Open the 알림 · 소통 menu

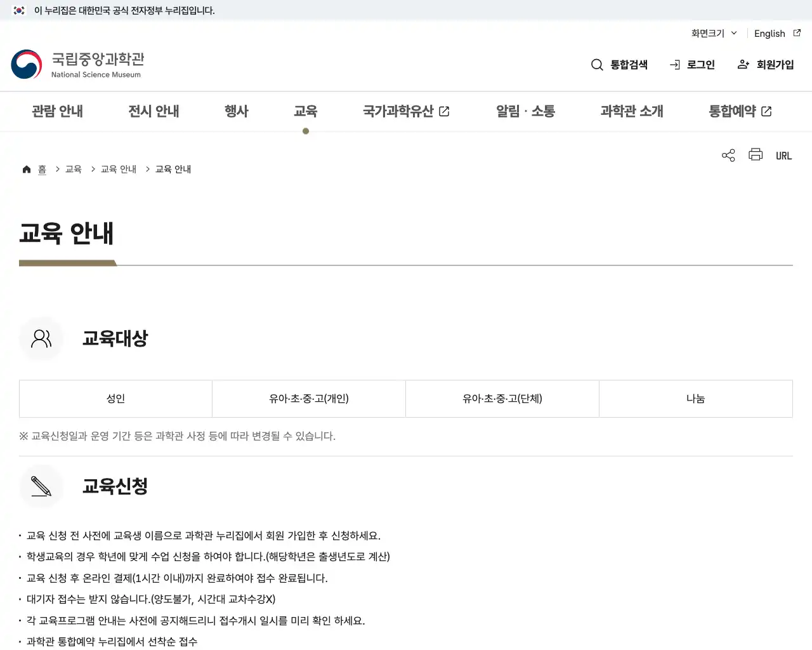pos(525,111)
